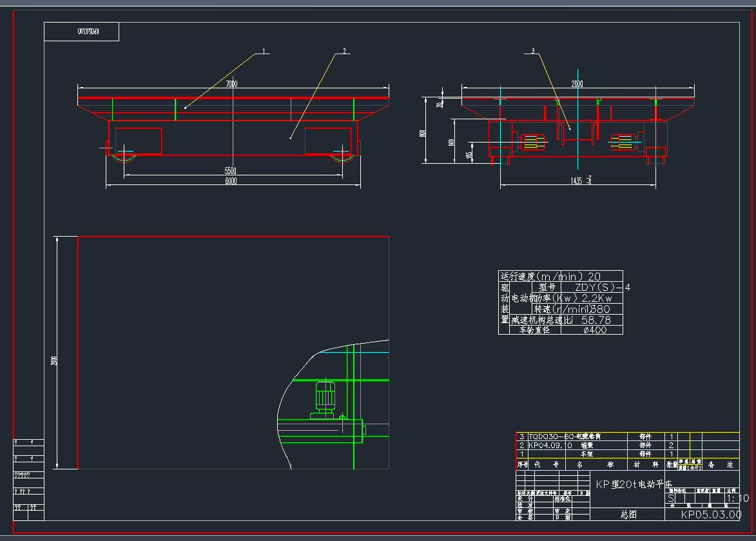This screenshot has height=541, width=756.
Task: Select the drawing number KP05.03.00
Action: [x=711, y=515]
